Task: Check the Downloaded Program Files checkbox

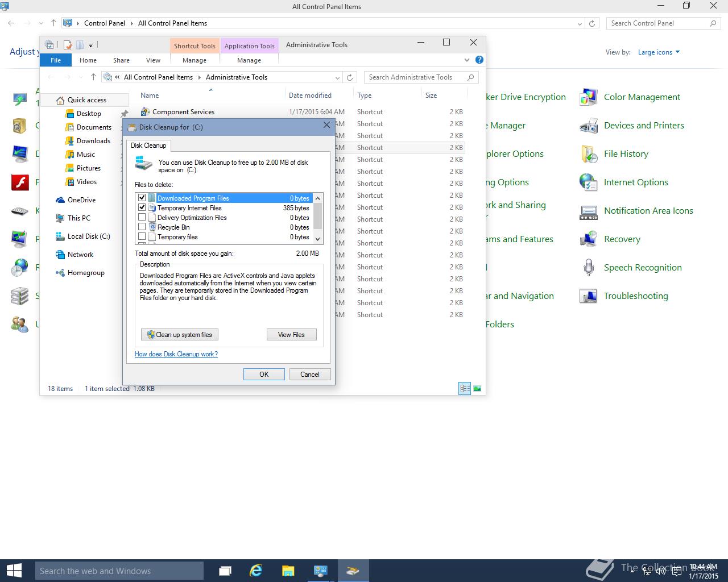Action: click(x=142, y=198)
